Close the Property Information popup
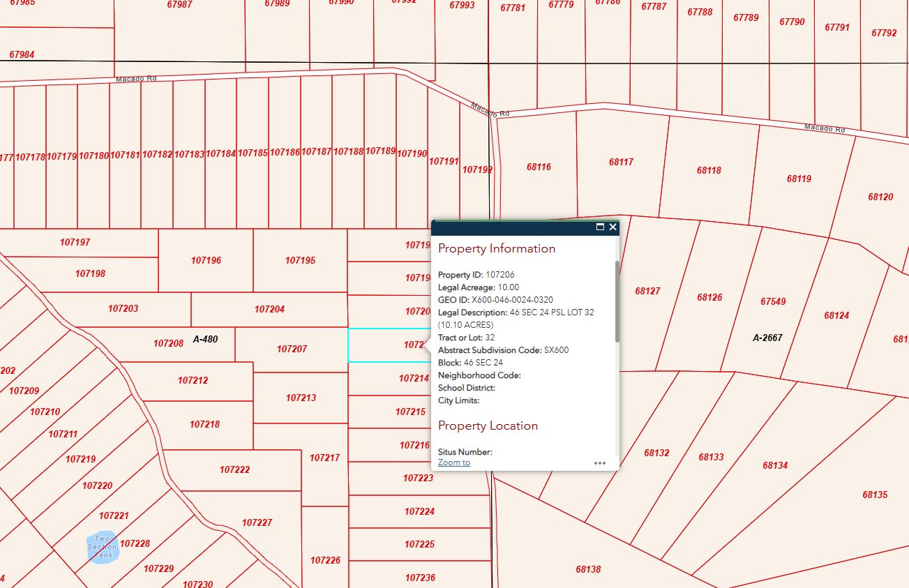The image size is (909, 588). pyautogui.click(x=613, y=227)
